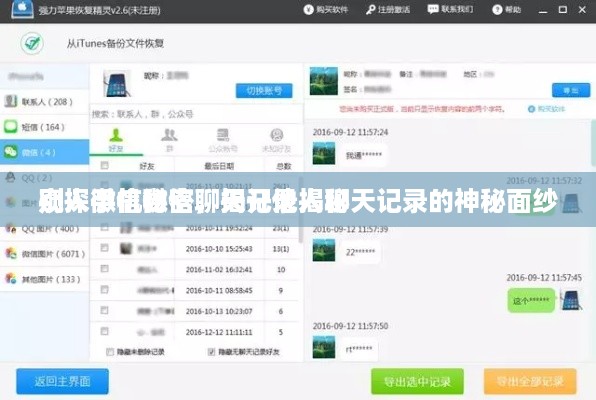Check the row dated 2016-11-02 16:32:41
This screenshot has width=596, height=400.
coord(105,269)
